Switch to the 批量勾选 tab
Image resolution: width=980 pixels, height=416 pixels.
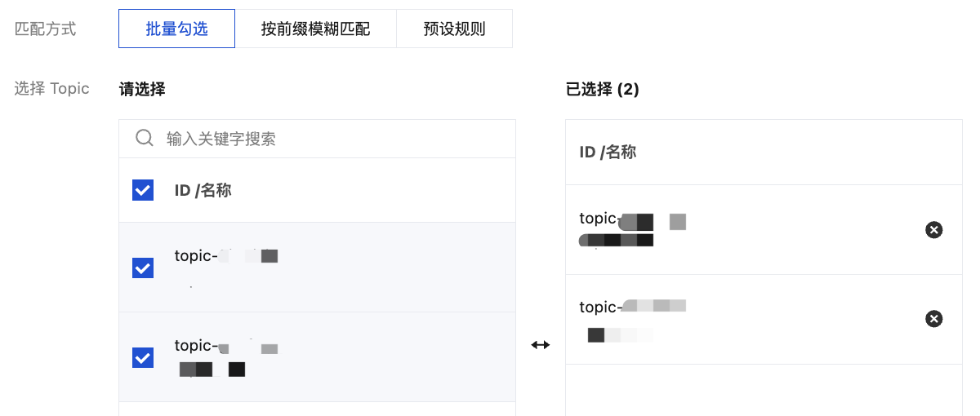[176, 29]
